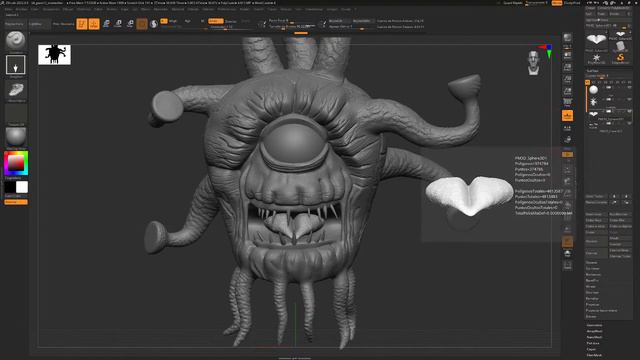Image resolution: width=640 pixels, height=360 pixels.
Task: Click the Renombrar subtool button
Action: click(596, 214)
